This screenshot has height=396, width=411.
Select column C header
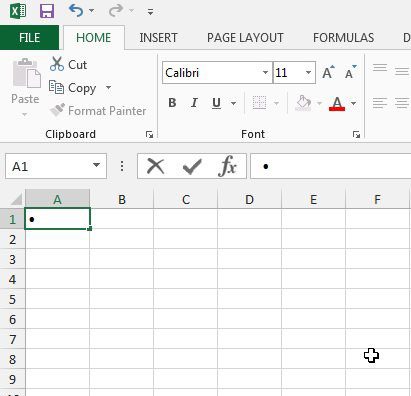186,199
